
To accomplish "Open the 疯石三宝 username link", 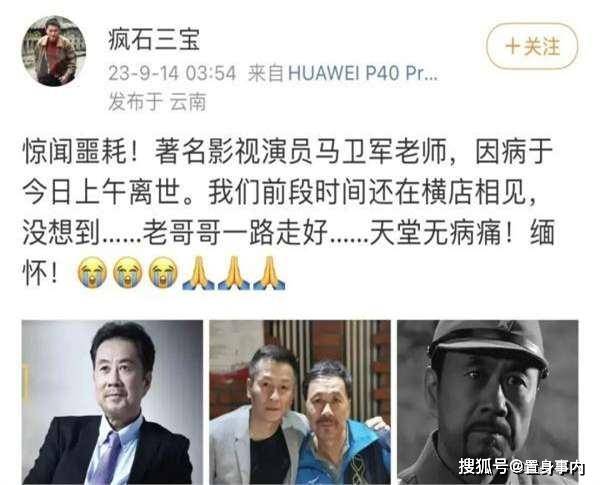I will click(x=154, y=40).
